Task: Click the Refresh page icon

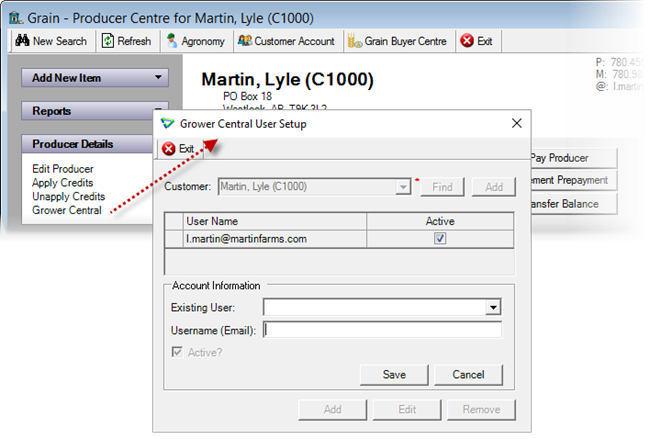Action: (108, 41)
